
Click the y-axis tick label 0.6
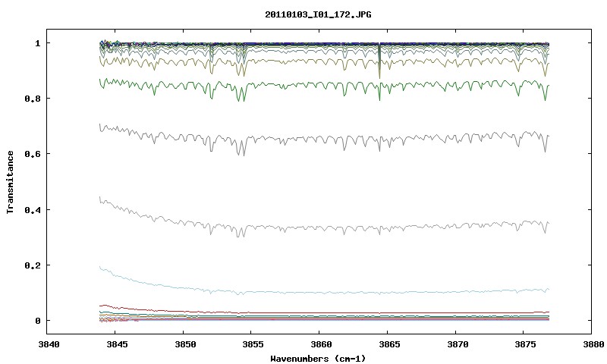pos(33,154)
